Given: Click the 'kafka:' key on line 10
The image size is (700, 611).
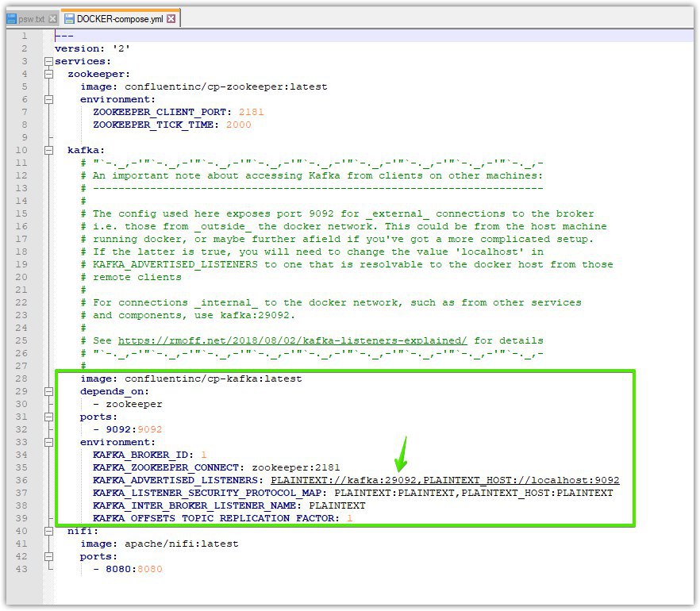Looking at the screenshot, I should [x=87, y=151].
